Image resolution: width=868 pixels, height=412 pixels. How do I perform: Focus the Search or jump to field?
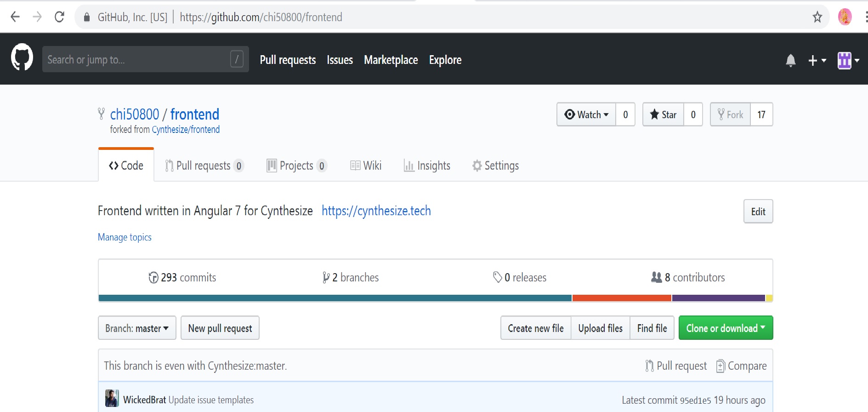[146, 59]
